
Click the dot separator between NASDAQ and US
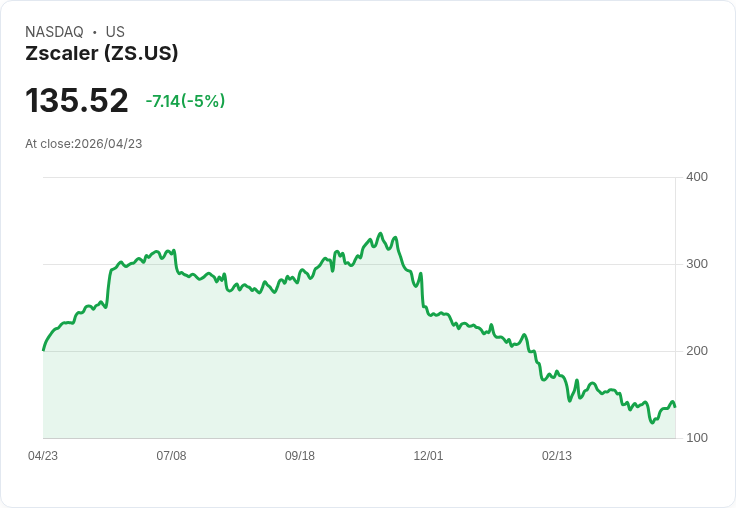(95, 32)
